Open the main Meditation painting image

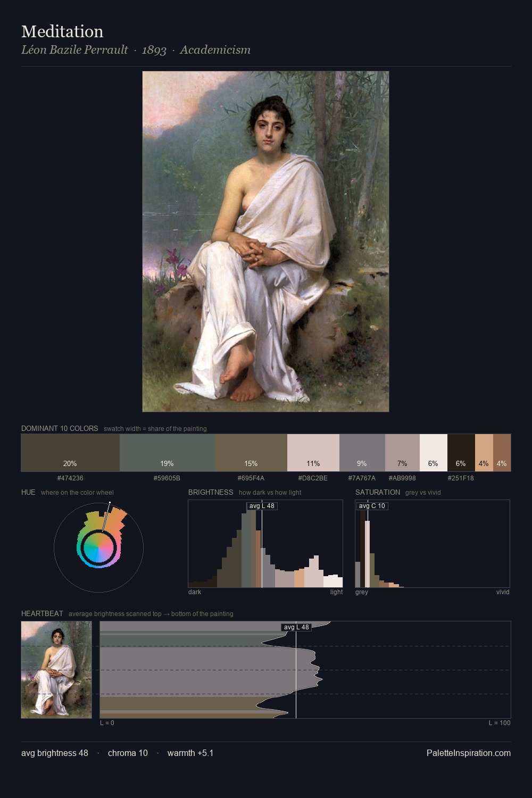[x=265, y=242]
